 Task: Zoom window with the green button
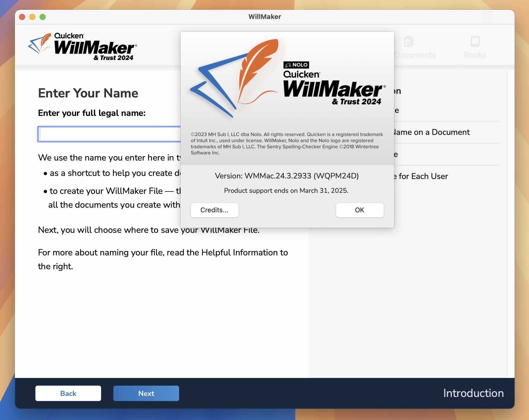pos(43,17)
